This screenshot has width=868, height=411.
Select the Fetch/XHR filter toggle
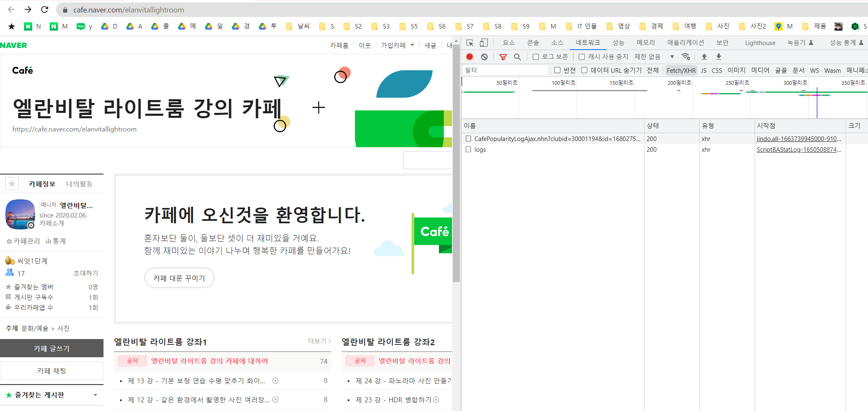point(681,70)
